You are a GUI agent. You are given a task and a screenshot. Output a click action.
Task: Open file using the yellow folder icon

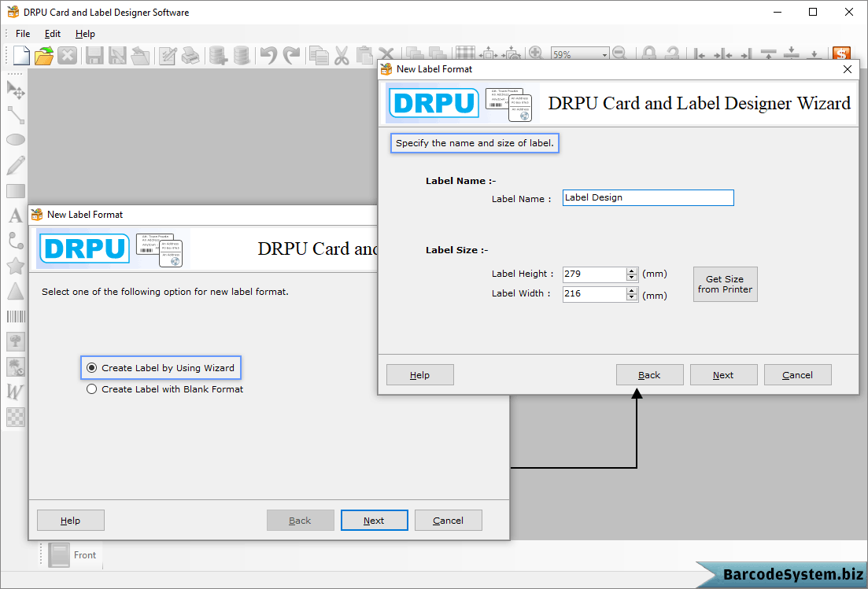(44, 55)
